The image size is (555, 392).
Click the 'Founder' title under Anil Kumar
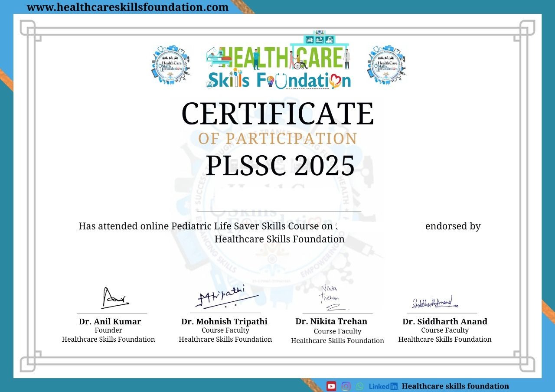tap(108, 330)
